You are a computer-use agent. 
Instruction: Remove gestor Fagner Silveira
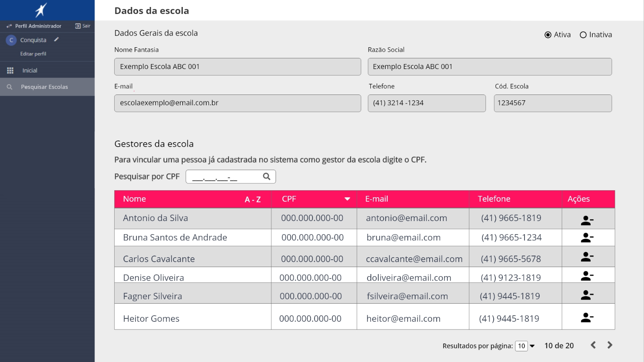[x=587, y=295]
